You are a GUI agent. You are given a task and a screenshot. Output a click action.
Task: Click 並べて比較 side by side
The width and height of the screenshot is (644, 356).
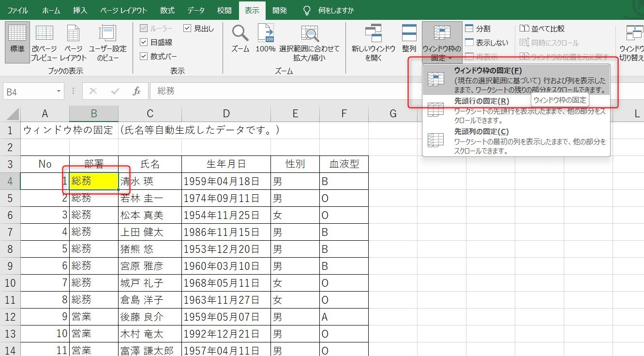pyautogui.click(x=542, y=29)
